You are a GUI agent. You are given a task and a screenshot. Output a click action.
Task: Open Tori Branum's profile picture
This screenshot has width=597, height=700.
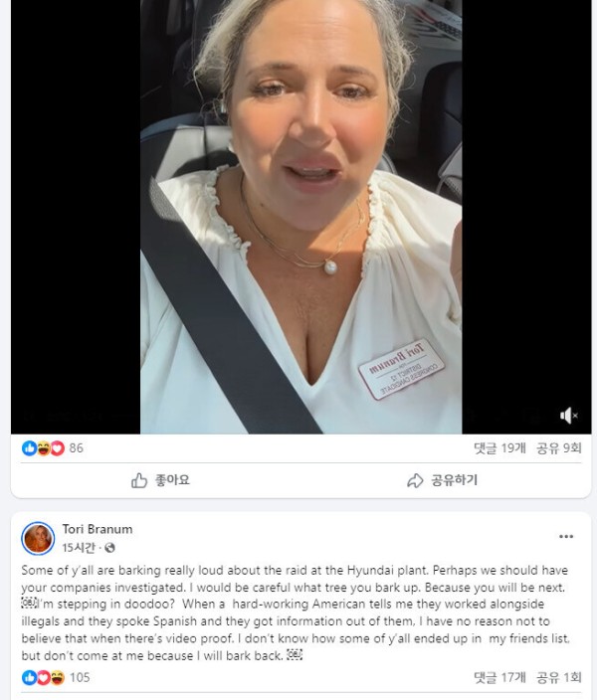pyautogui.click(x=38, y=538)
